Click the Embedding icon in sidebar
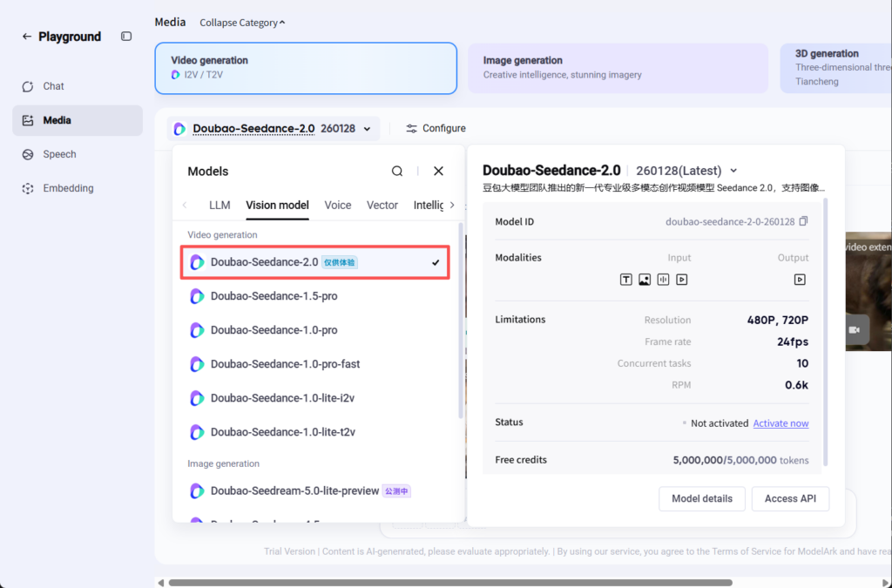Screen dimensions: 892x588 pyautogui.click(x=28, y=188)
